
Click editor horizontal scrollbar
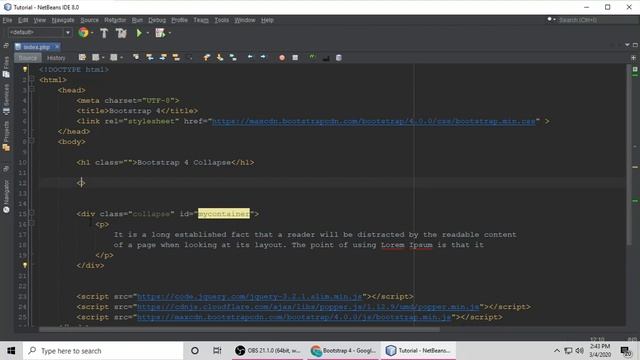point(239,329)
